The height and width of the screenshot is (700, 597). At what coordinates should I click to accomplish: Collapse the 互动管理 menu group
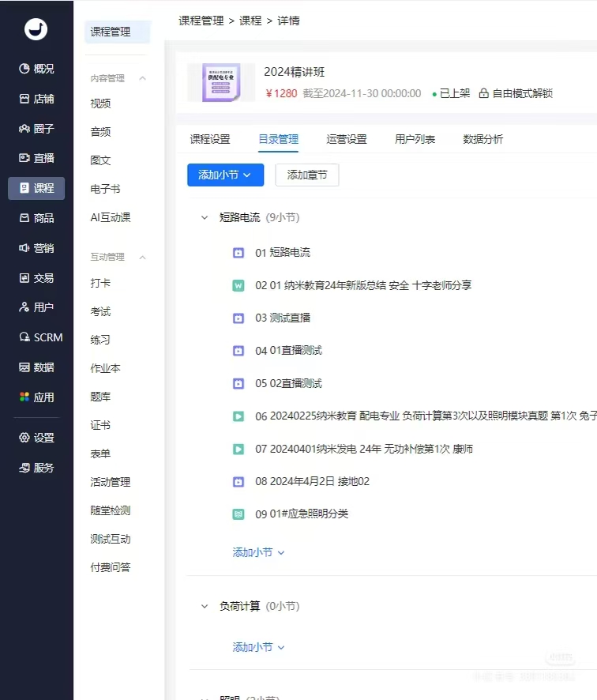coord(143,257)
